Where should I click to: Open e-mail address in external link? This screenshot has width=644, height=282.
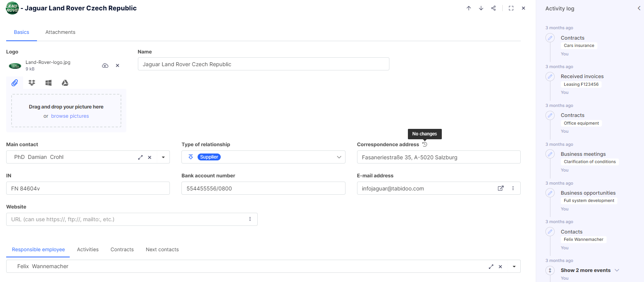(x=501, y=188)
